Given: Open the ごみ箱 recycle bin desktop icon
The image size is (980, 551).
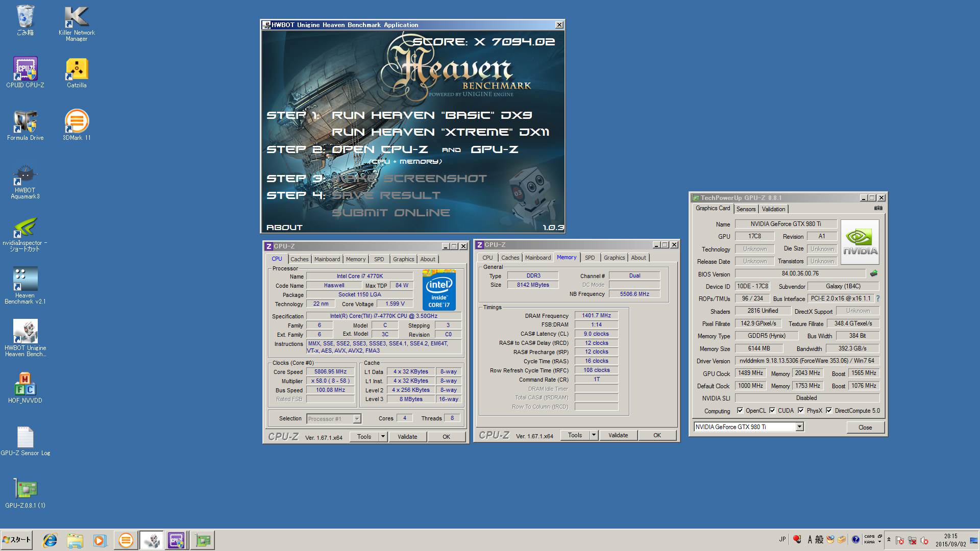Looking at the screenshot, I should (x=25, y=20).
